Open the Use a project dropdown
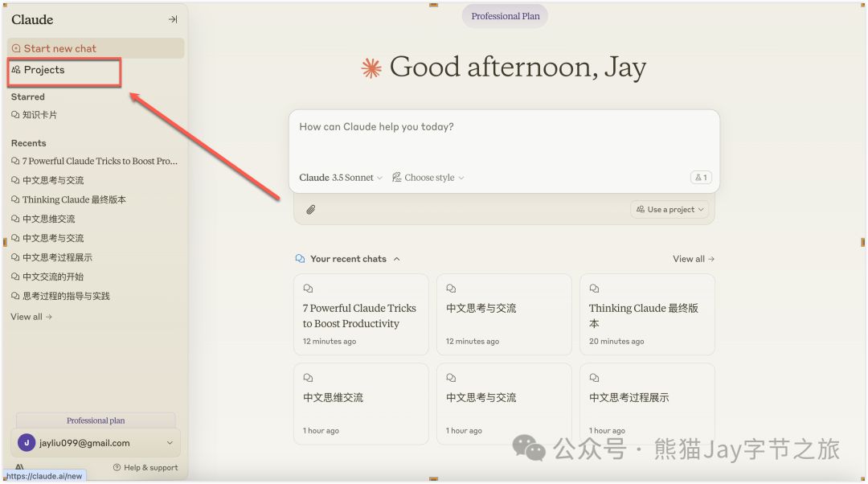The height and width of the screenshot is (484, 868). [669, 209]
